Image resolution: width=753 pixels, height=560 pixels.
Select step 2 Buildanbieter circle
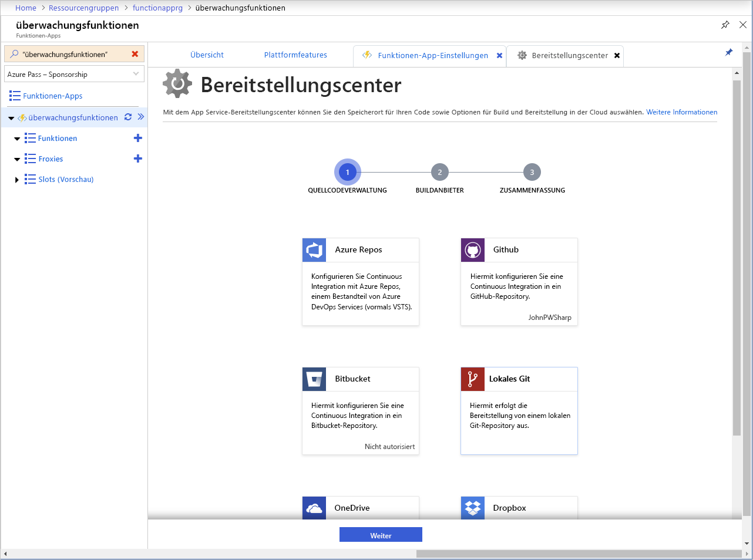(440, 172)
